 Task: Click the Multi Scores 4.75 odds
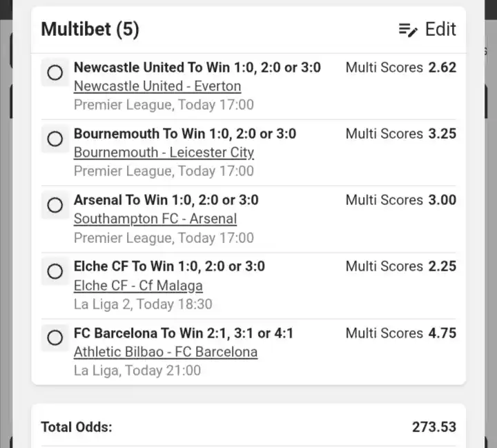(x=400, y=333)
